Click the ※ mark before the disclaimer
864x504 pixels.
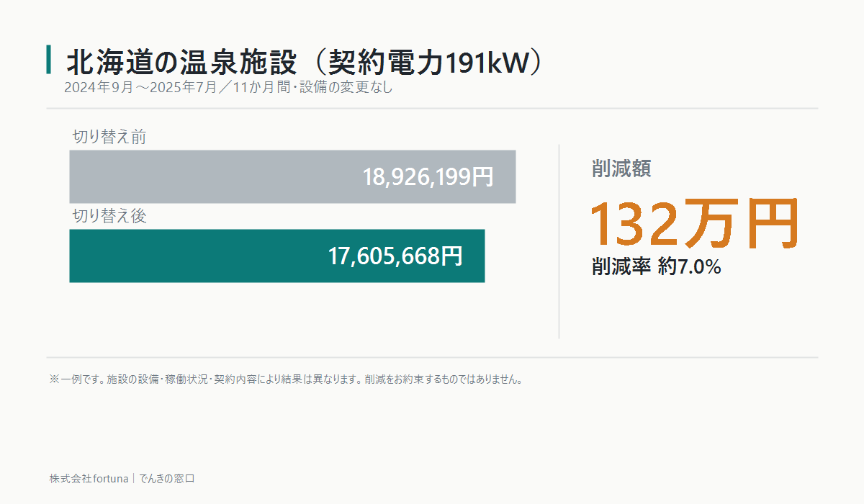(x=54, y=379)
